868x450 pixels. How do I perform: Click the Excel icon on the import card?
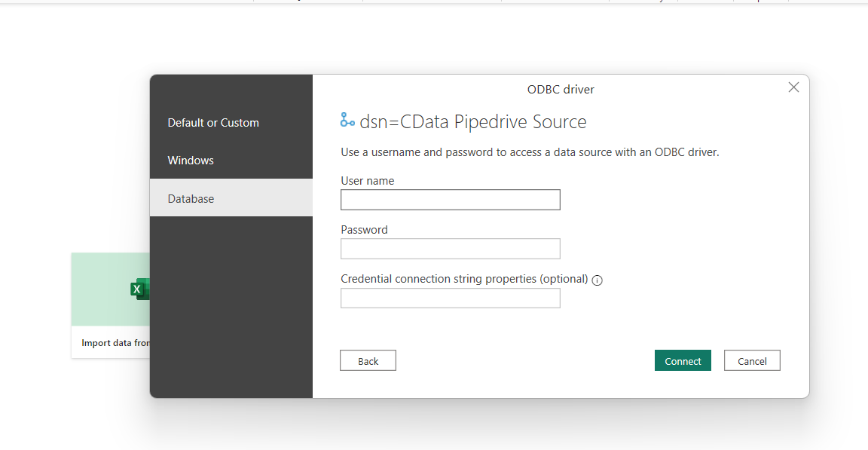(x=140, y=289)
